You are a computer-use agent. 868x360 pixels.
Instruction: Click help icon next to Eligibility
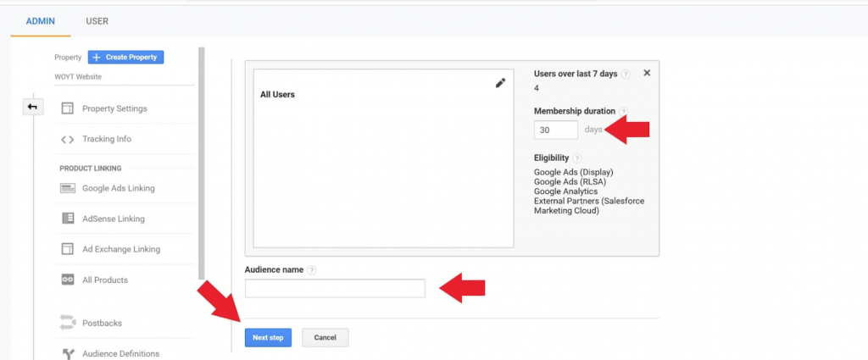pyautogui.click(x=577, y=158)
